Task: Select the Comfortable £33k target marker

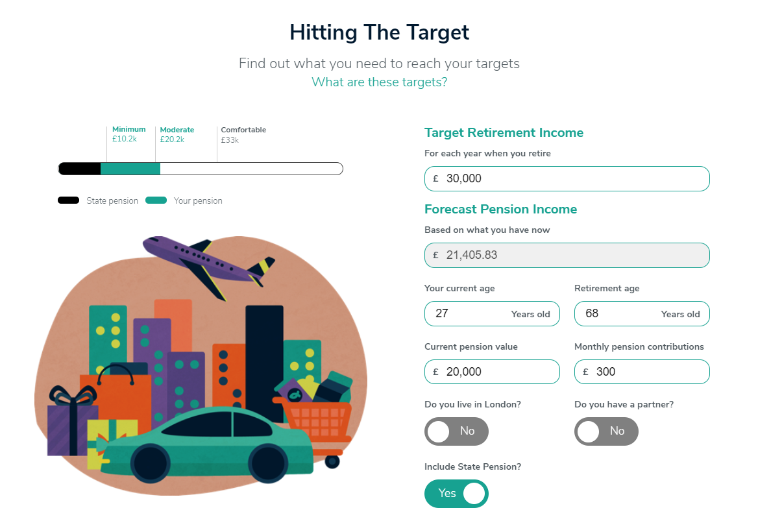Action: coord(243,134)
